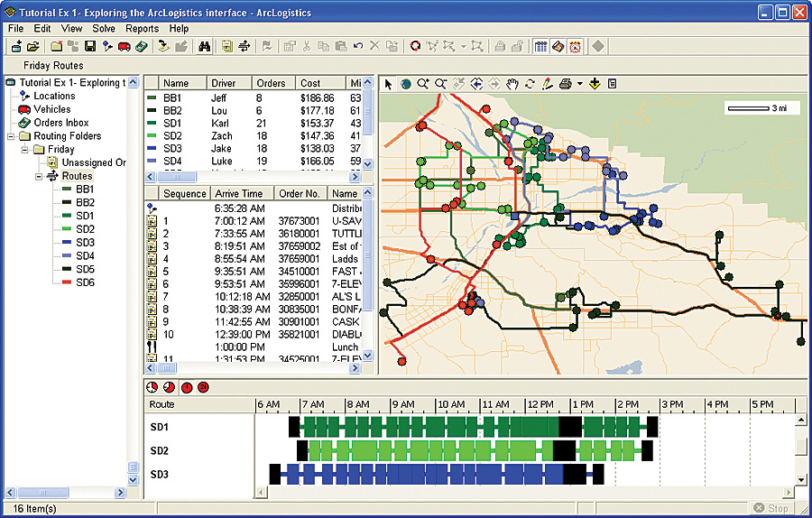Open the Help menu
The height and width of the screenshot is (518, 812).
click(179, 29)
